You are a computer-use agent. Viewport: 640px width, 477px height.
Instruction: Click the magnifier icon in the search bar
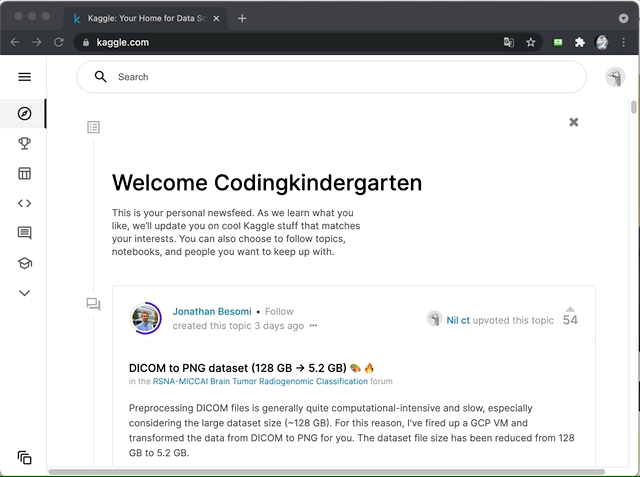coord(100,77)
